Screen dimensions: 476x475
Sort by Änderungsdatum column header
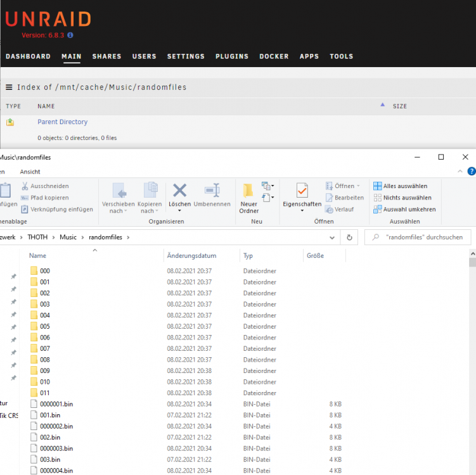click(191, 256)
